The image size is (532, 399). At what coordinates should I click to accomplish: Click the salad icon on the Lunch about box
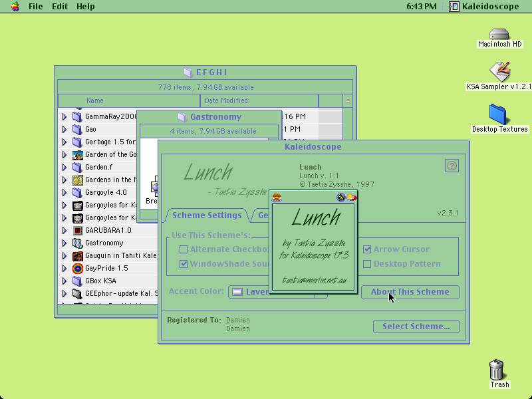click(340, 197)
